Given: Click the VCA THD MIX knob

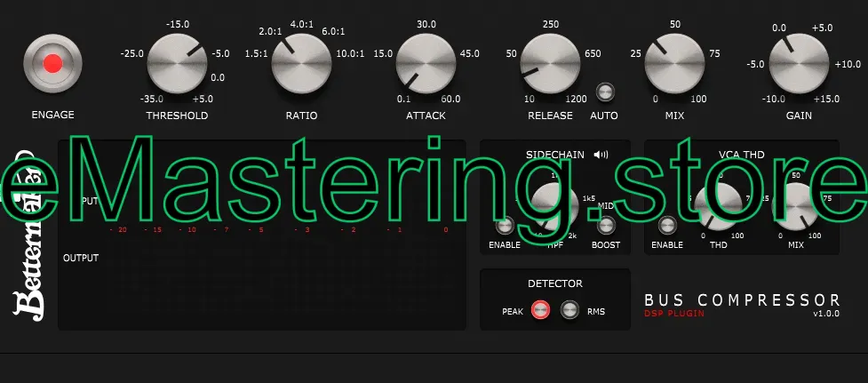Looking at the screenshot, I should [x=795, y=206].
